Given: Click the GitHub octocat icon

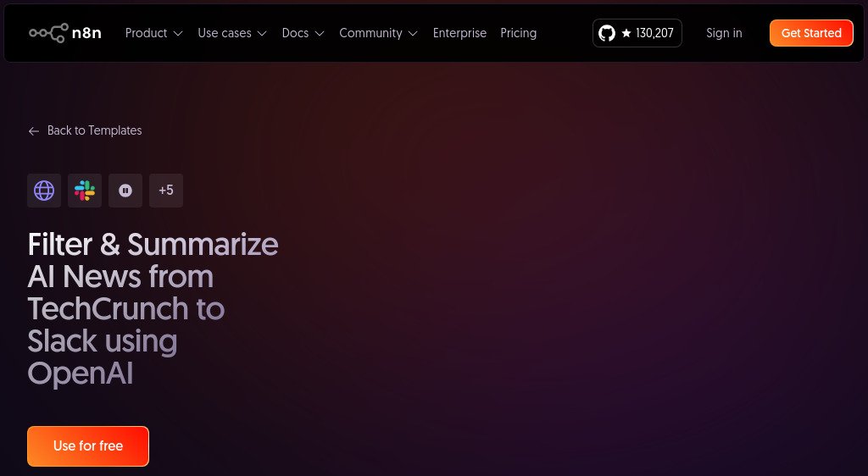Looking at the screenshot, I should pos(607,33).
